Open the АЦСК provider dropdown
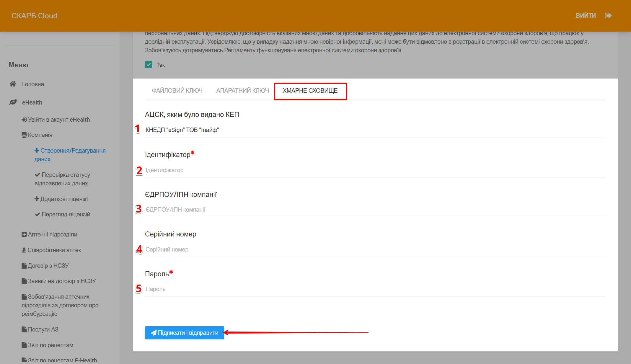 click(374, 130)
